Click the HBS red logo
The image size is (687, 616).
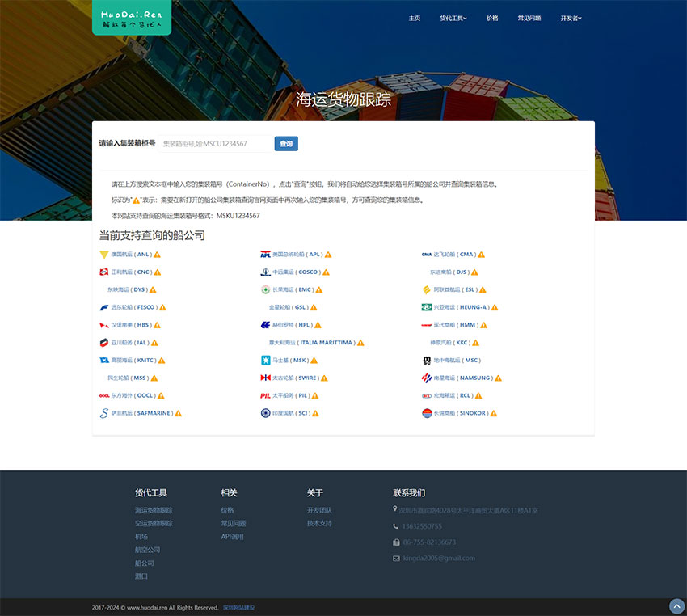pyautogui.click(x=103, y=325)
